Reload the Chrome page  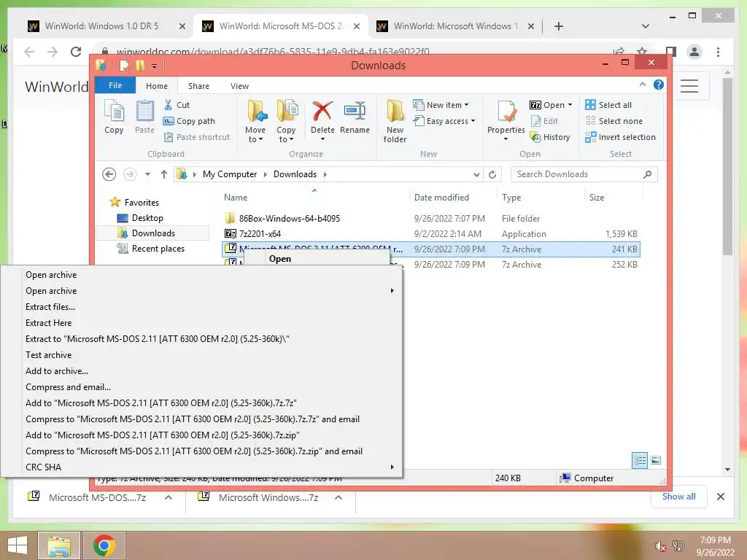point(76,52)
